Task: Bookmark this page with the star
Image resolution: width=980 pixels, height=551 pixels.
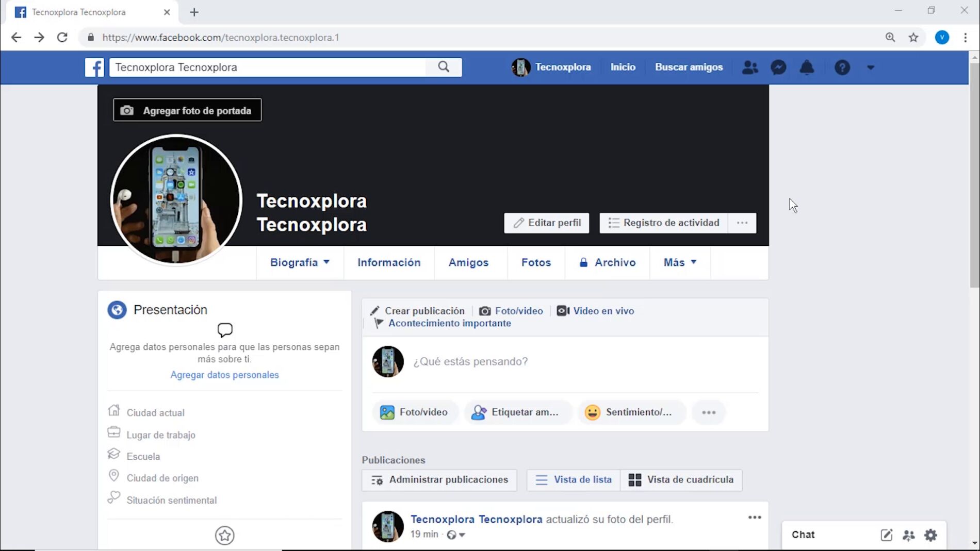Action: pyautogui.click(x=913, y=37)
